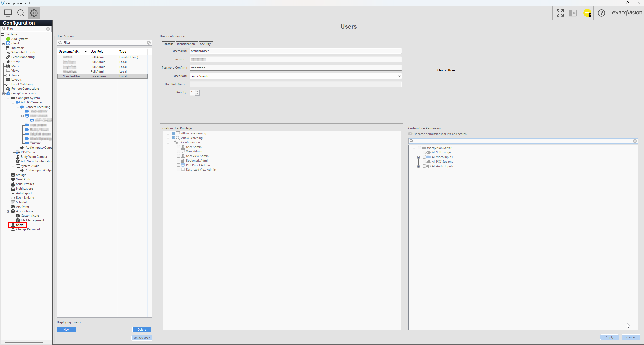The image size is (644, 345).
Task: Click the Unlock User button
Action: click(142, 338)
